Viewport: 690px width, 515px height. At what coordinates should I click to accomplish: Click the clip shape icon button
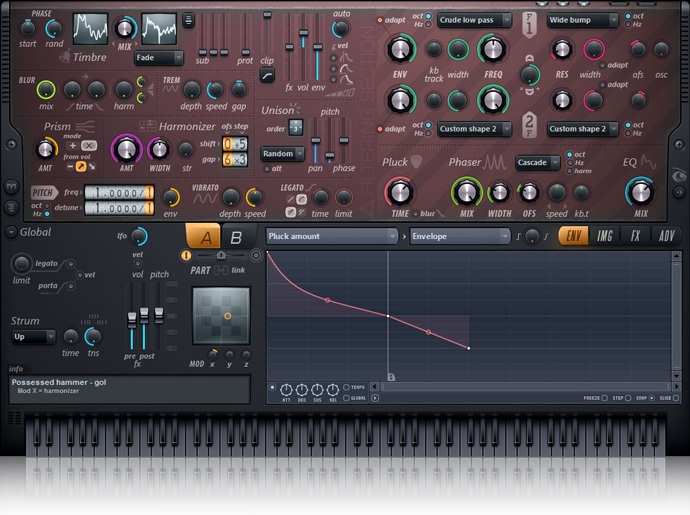coord(267,75)
